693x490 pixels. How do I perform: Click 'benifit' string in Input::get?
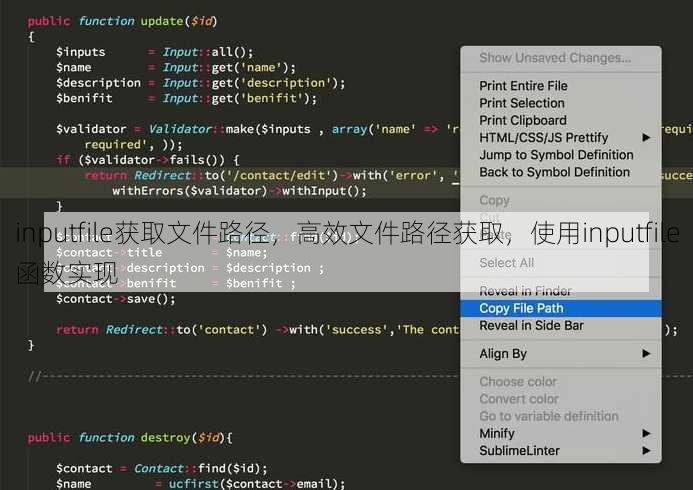tap(272, 98)
